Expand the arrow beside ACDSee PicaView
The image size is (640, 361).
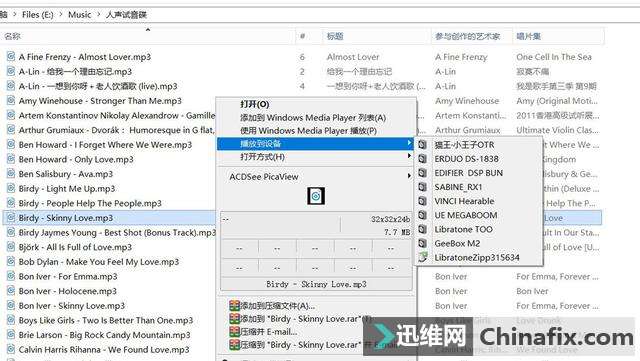pos(409,176)
